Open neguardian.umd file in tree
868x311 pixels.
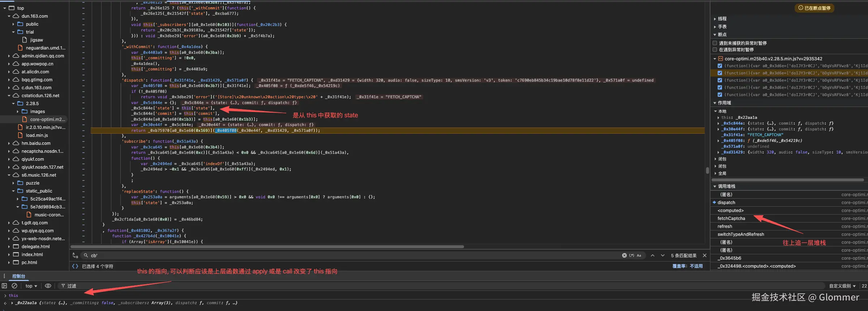pyautogui.click(x=46, y=48)
